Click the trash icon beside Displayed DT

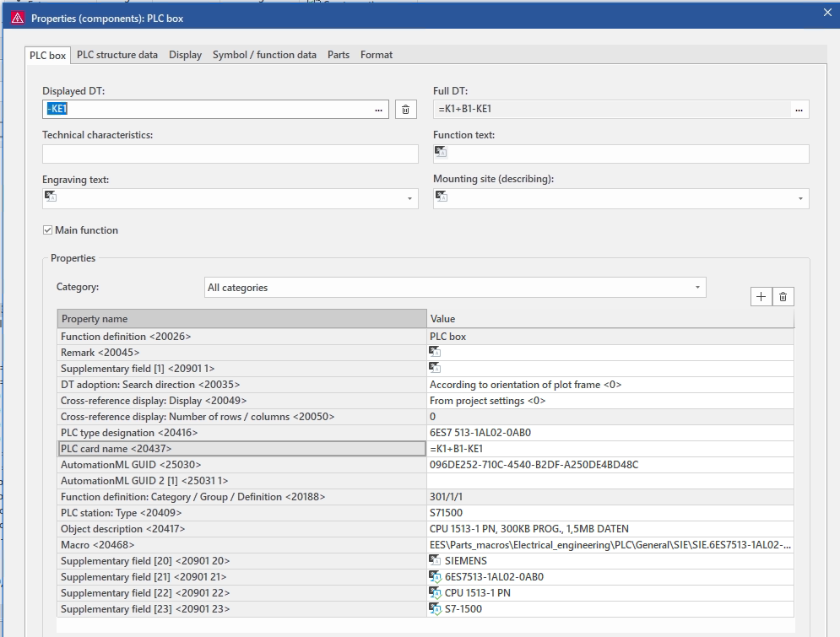pyautogui.click(x=405, y=110)
